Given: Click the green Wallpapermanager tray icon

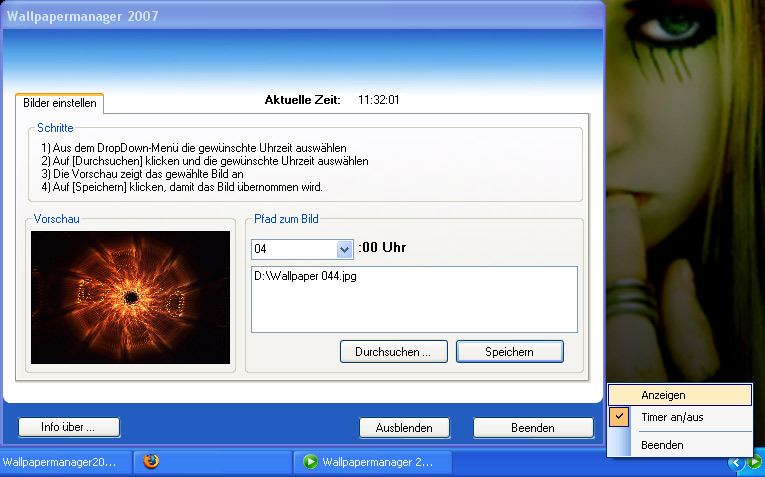Looking at the screenshot, I should point(755,461).
